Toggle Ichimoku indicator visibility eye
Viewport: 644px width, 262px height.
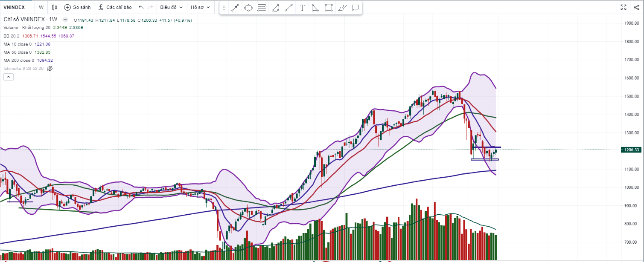50,68
